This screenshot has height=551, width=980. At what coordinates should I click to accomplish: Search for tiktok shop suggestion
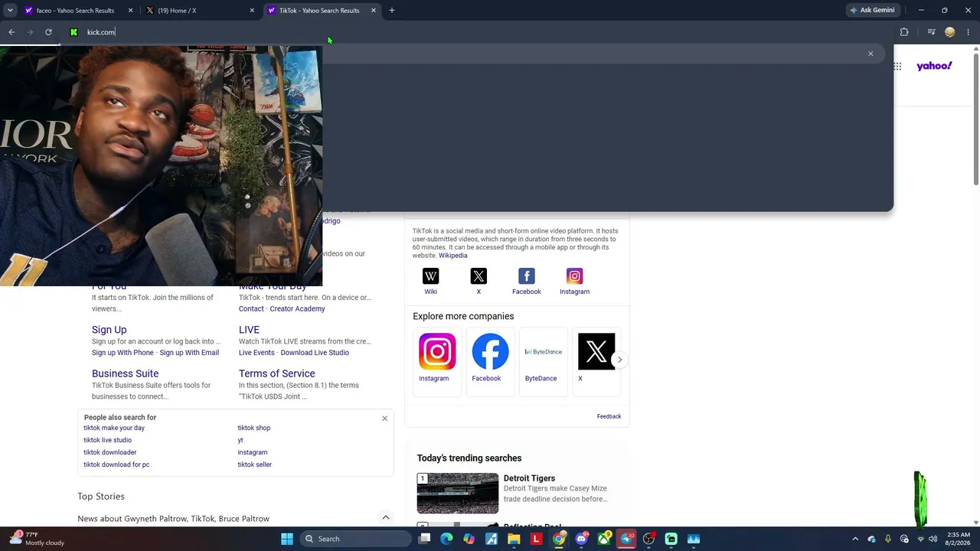click(253, 428)
